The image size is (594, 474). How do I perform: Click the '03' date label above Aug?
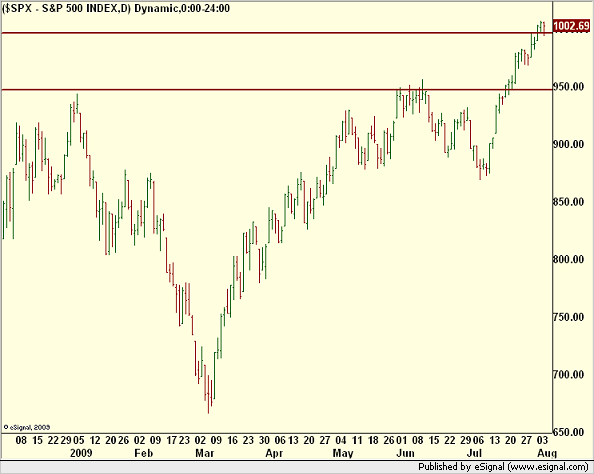[x=542, y=440]
